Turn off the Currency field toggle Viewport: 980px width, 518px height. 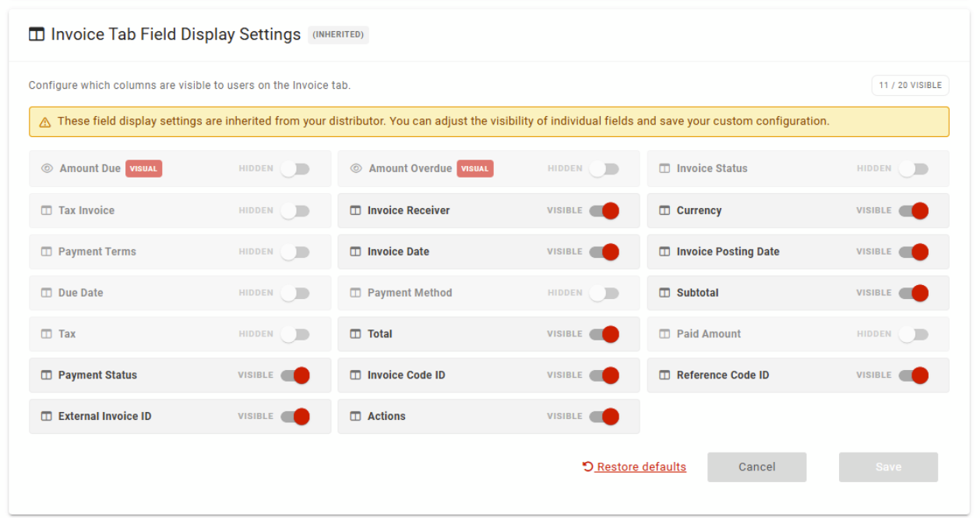click(x=914, y=210)
